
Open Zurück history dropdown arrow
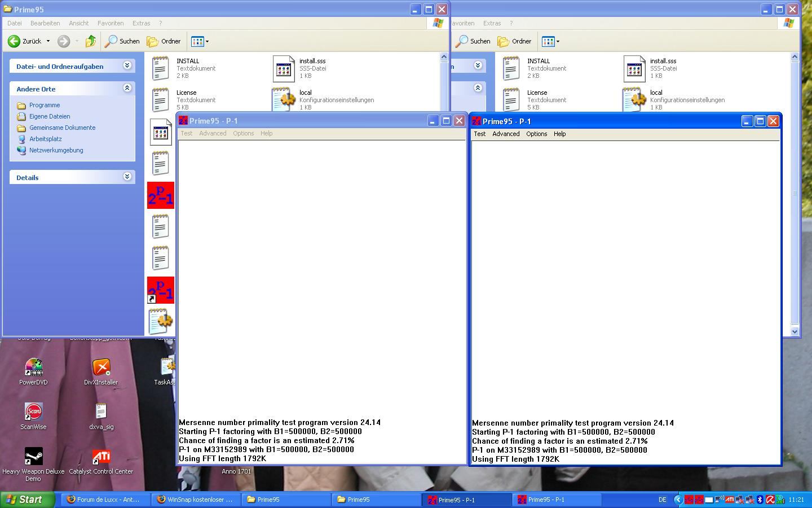pos(48,41)
